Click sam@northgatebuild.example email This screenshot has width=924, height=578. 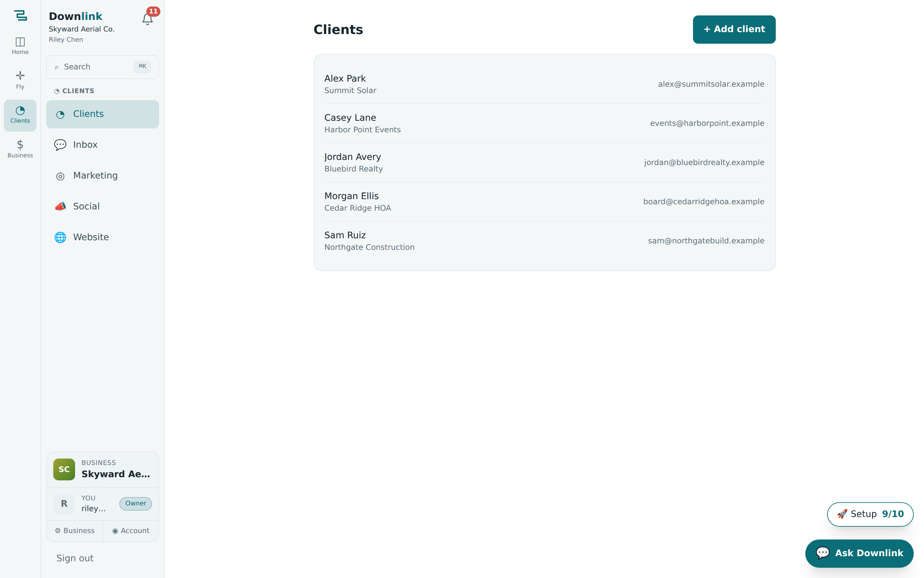pyautogui.click(x=706, y=241)
